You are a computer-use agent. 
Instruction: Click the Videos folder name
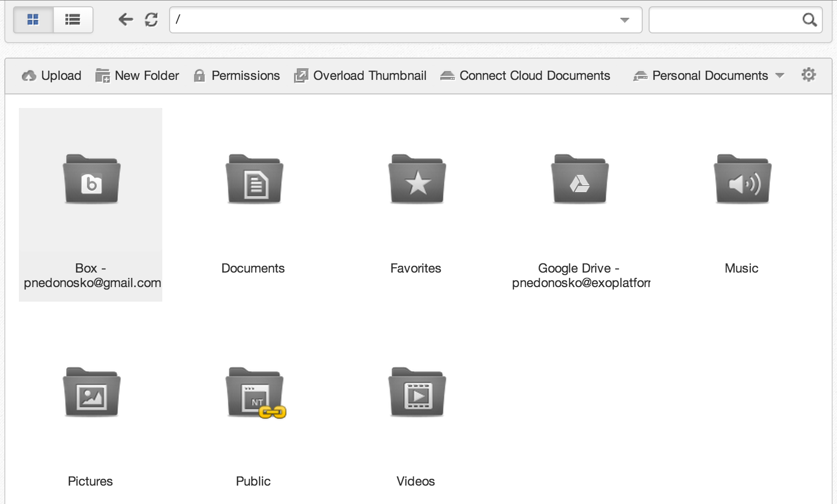pyautogui.click(x=416, y=481)
